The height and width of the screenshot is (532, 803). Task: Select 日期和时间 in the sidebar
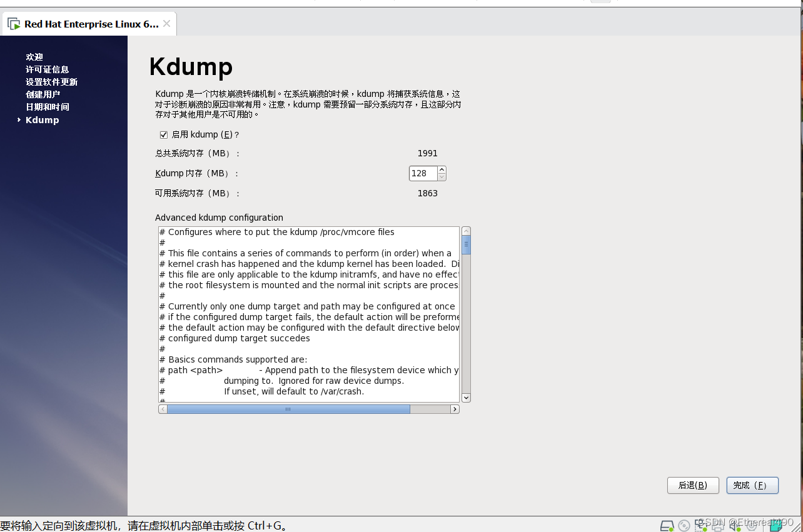click(48, 106)
